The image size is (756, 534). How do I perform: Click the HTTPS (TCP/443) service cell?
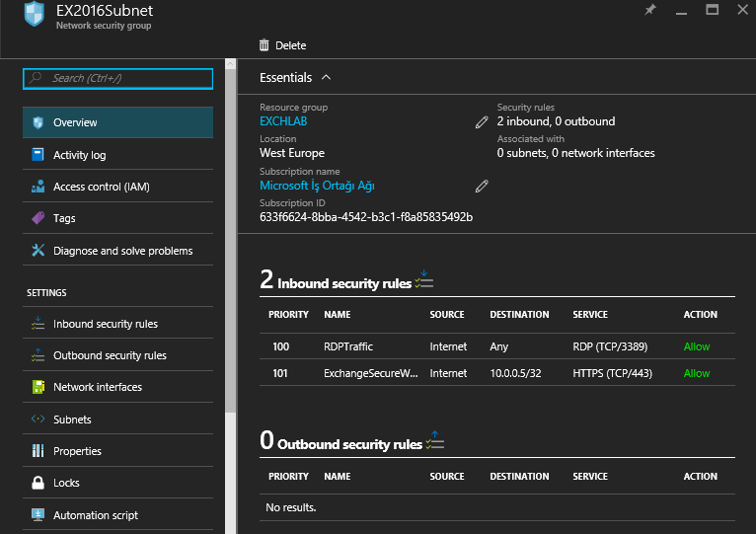pyautogui.click(x=612, y=373)
